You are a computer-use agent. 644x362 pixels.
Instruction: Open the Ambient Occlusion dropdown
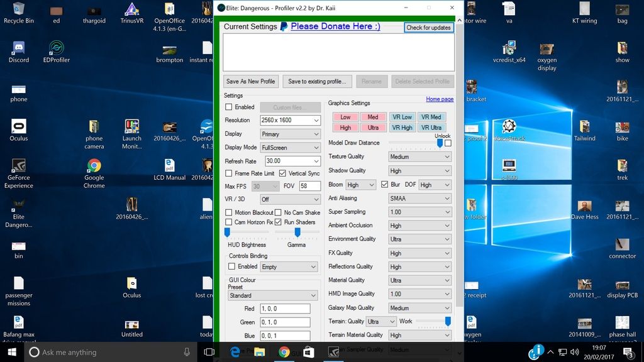pos(419,226)
